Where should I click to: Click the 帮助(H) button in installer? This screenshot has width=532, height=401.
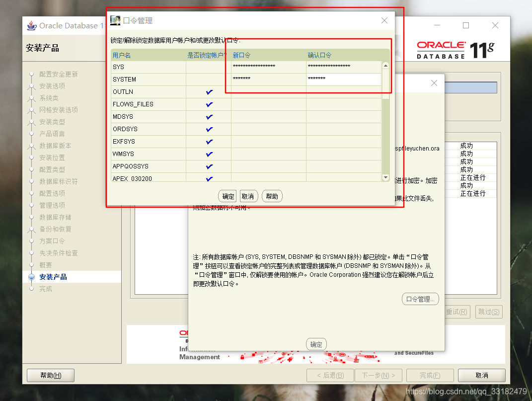coord(51,375)
